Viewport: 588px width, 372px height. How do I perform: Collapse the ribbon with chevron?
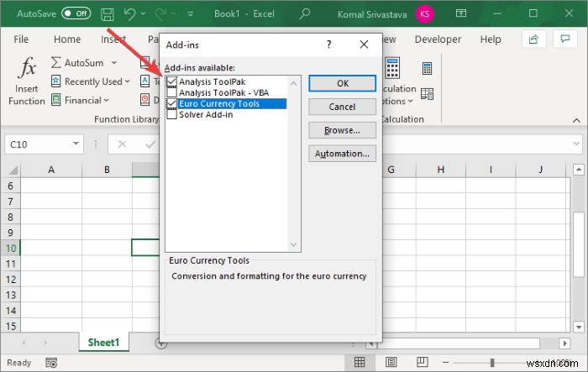coord(576,120)
